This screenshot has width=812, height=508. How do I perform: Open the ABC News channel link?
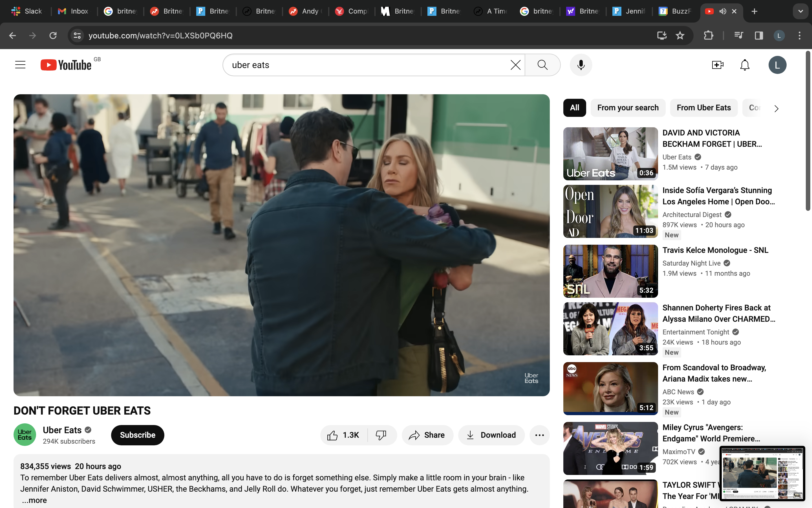(x=678, y=392)
